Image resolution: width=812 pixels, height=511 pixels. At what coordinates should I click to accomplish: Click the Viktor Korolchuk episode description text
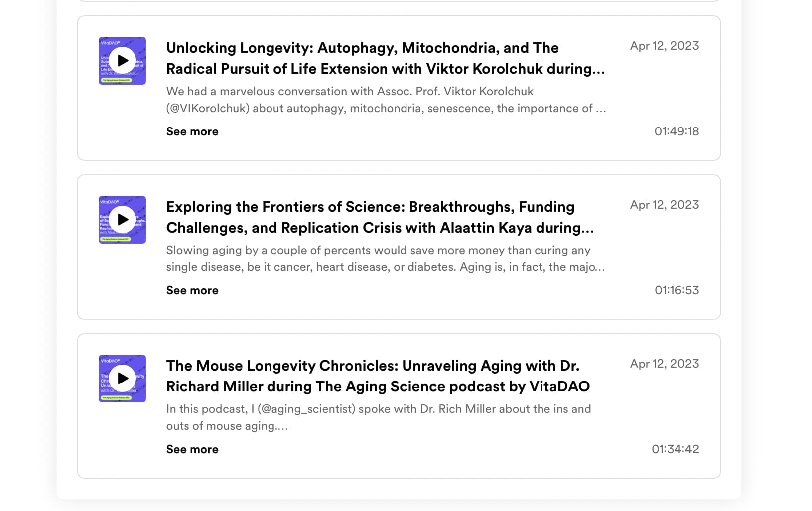(386, 100)
